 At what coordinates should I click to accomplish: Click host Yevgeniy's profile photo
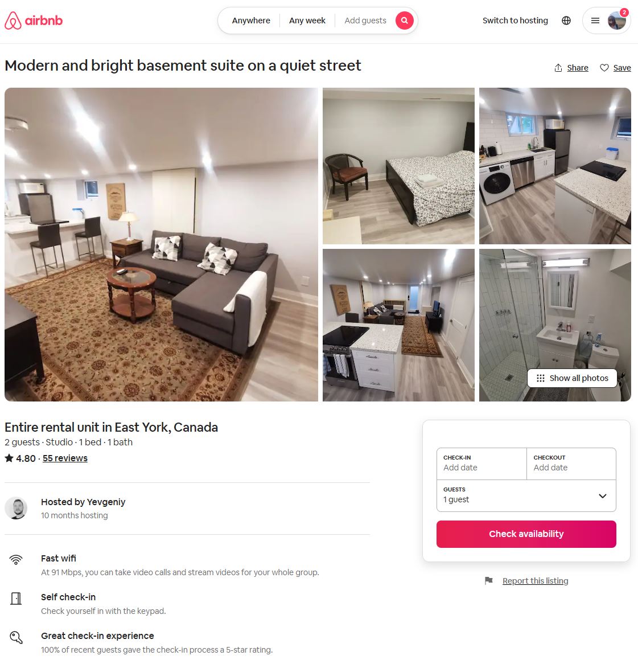point(16,509)
